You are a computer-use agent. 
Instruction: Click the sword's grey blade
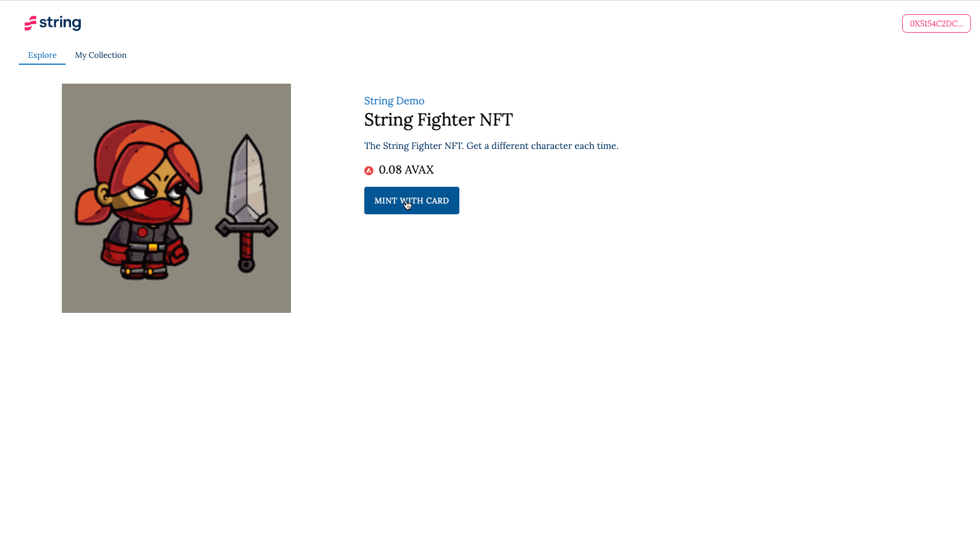click(247, 176)
